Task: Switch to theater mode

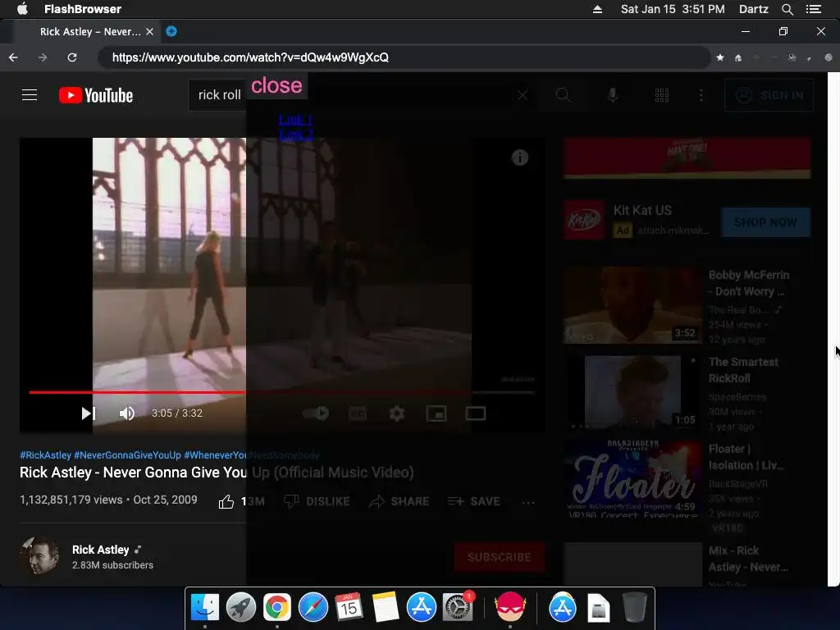Action: point(476,413)
